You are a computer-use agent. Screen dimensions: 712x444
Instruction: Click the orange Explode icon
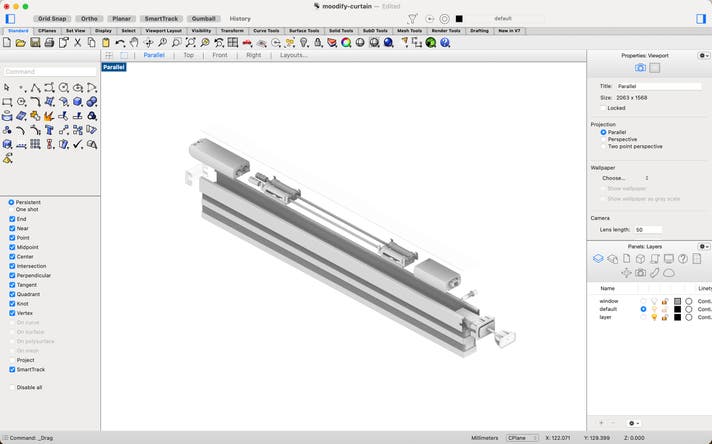point(49,116)
